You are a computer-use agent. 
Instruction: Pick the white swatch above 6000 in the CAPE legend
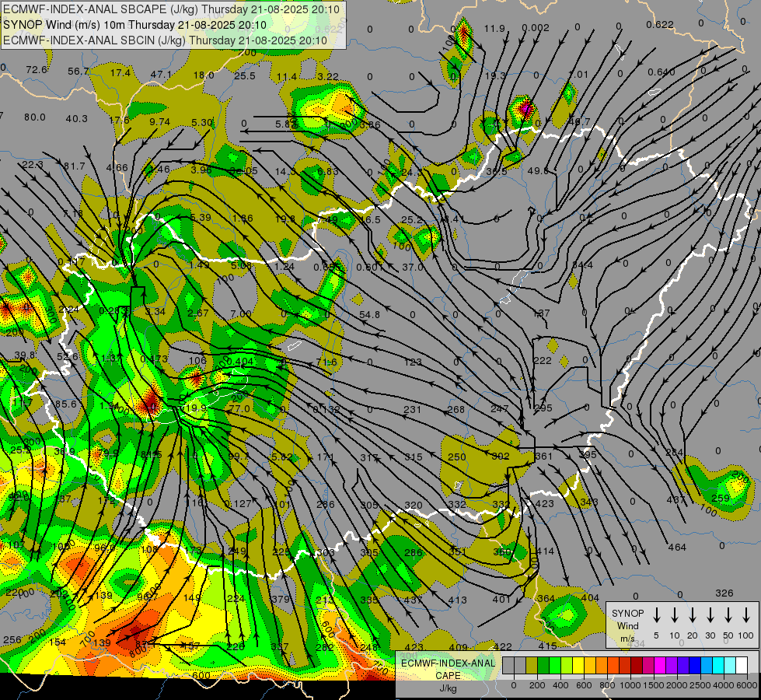click(741, 666)
